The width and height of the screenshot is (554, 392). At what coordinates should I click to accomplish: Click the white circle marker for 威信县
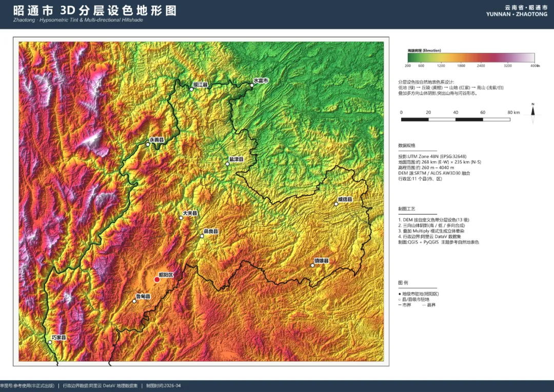pos(336,204)
